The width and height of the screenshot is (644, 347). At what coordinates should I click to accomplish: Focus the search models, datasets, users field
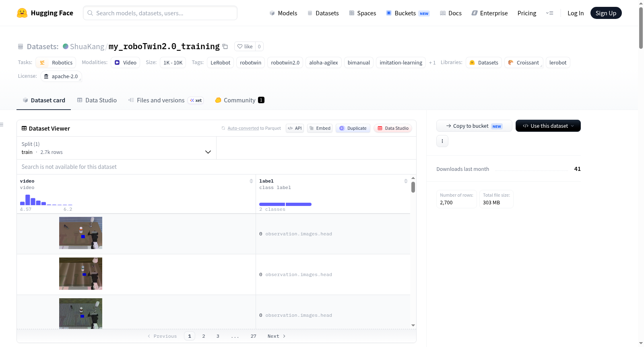click(x=160, y=13)
